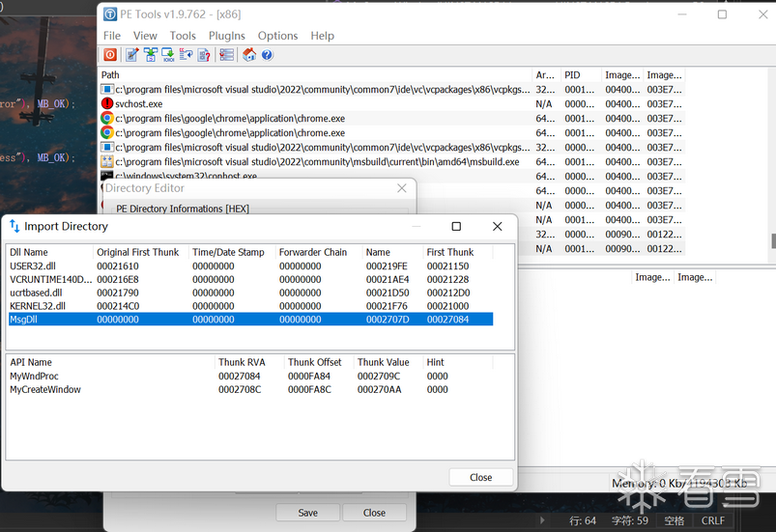Select the svchost.exe process row

pyautogui.click(x=391, y=104)
